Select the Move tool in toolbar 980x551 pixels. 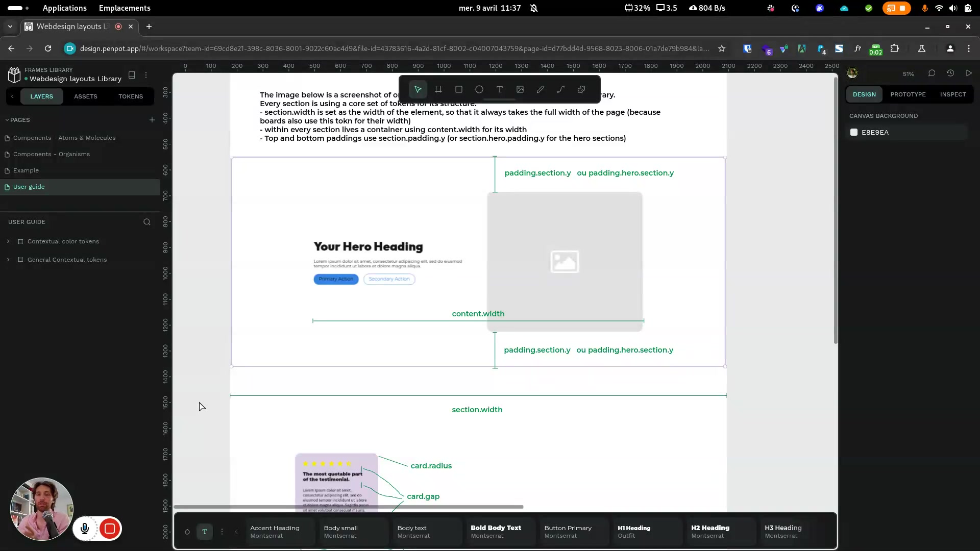coord(418,89)
